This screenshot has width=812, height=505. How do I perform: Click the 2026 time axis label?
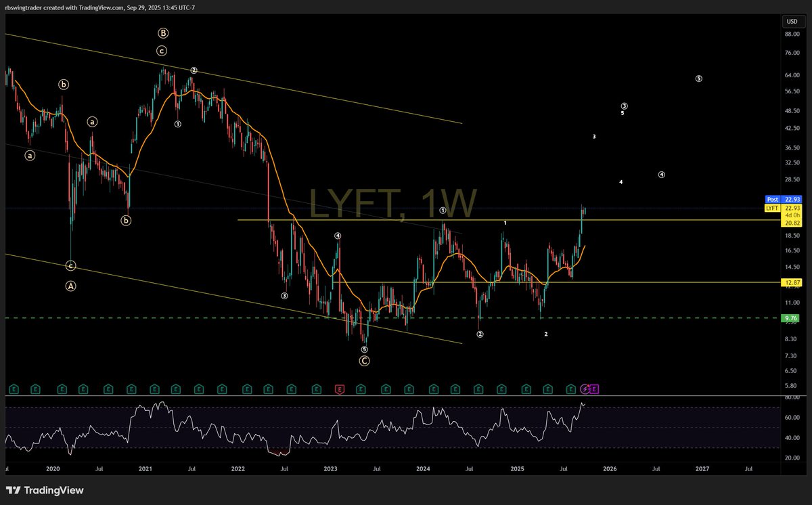[x=610, y=468]
